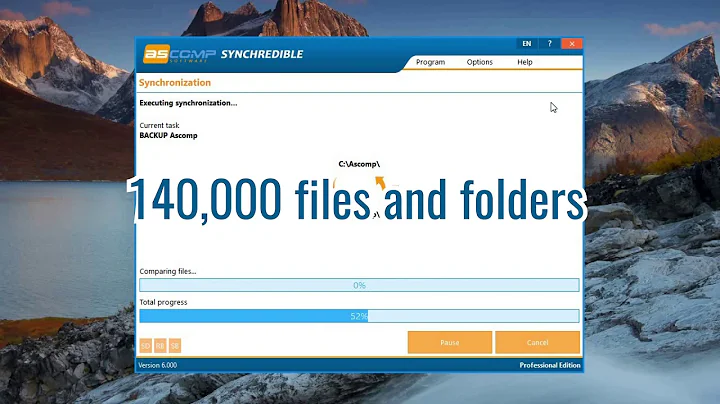This screenshot has width=720, height=404.
Task: Select the 'BACKUP Ascomp' task name
Action: click(169, 135)
